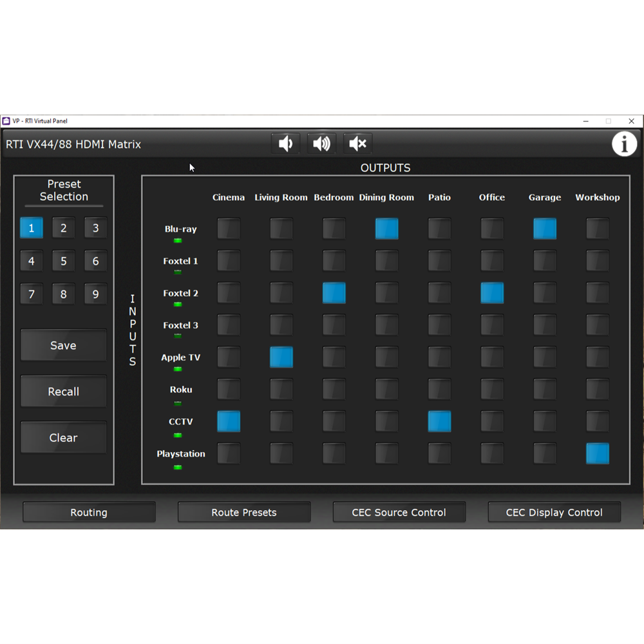Open the info icon in top right
The width and height of the screenshot is (644, 644).
coord(623,144)
